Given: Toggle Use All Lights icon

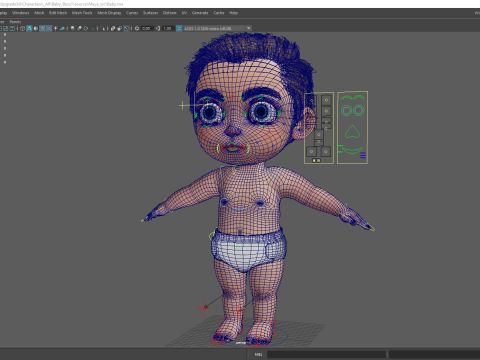Looking at the screenshot, I should point(55,28).
